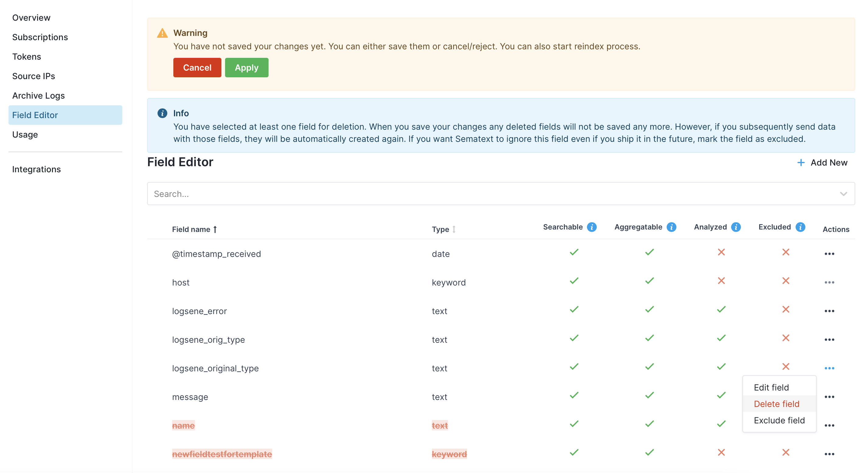This screenshot has width=868, height=473.
Task: Click the strikethrough keyword type cell
Action: 450,454
